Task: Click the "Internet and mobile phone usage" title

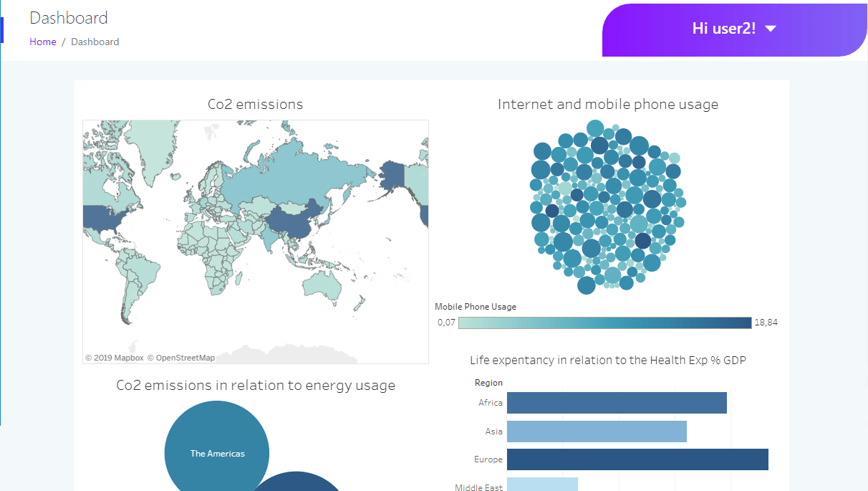Action: click(608, 104)
